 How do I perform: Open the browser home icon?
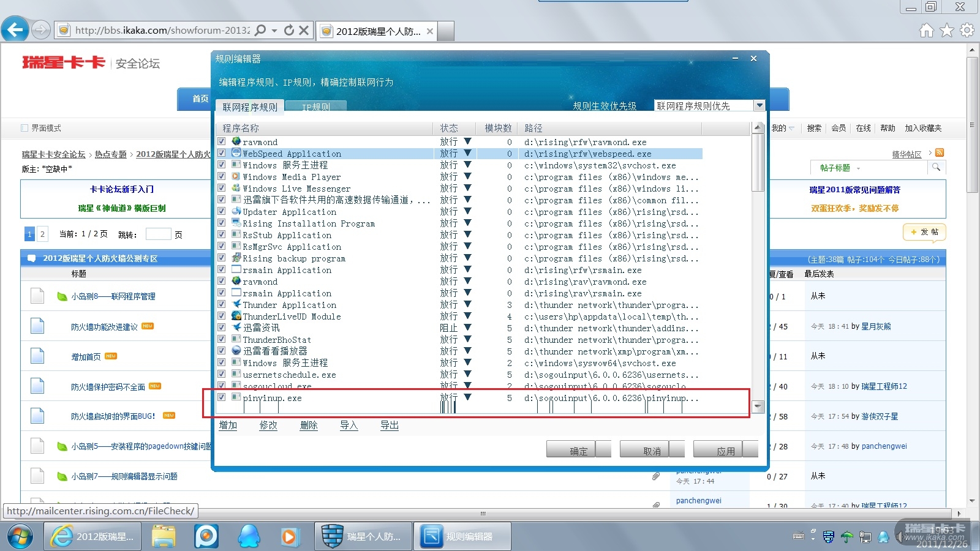[x=927, y=30]
